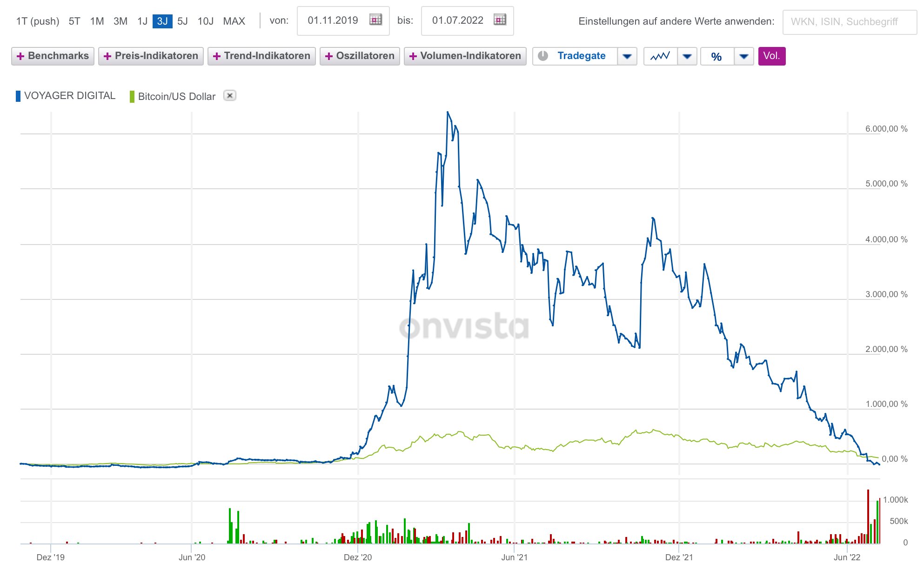924x570 pixels.
Task: Switch to 1T (push) range
Action: (38, 21)
